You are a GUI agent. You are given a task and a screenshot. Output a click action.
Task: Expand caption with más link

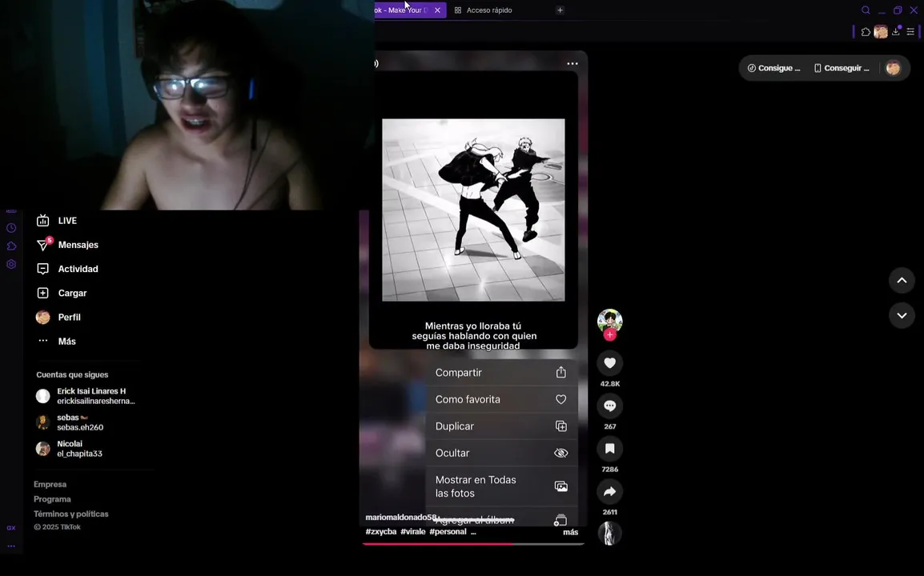pyautogui.click(x=570, y=533)
